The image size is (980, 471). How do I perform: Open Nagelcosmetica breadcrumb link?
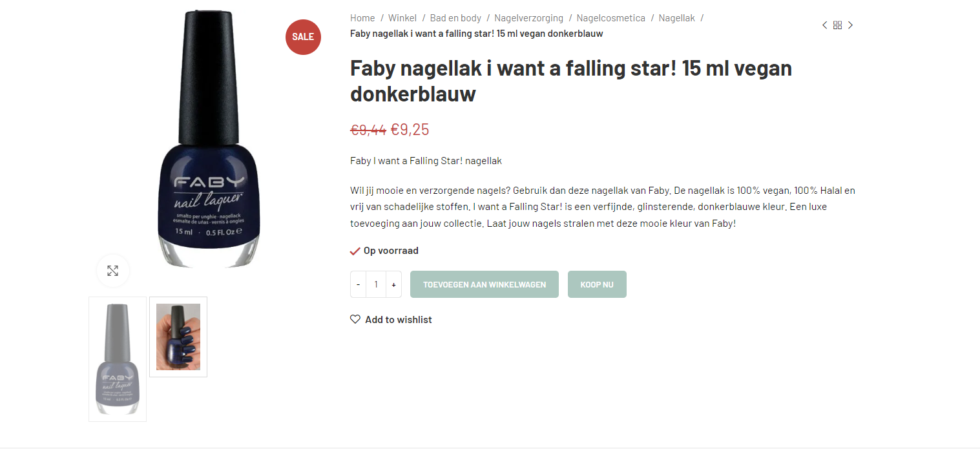[611, 18]
